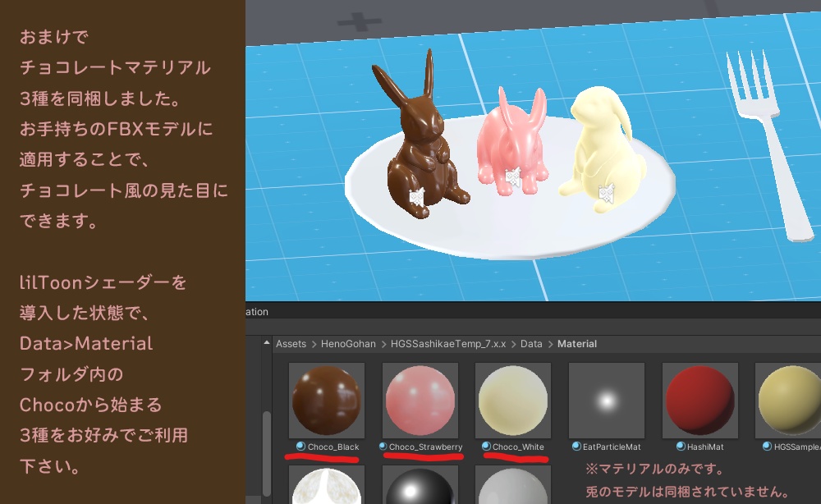Select the Choco_White cream sphere preview

click(512, 401)
